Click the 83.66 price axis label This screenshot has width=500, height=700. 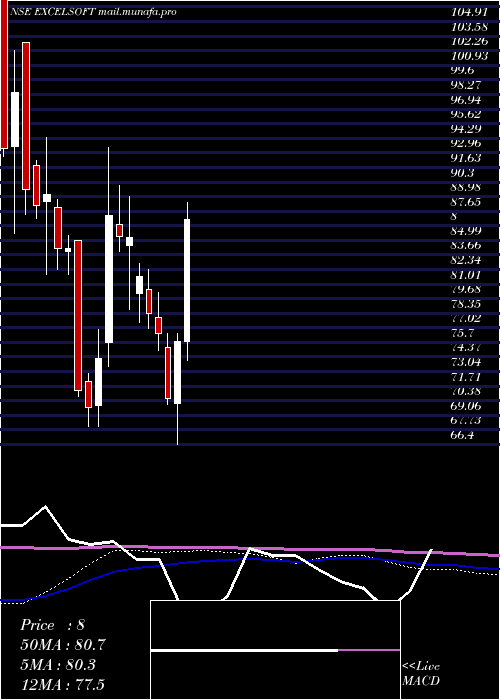(x=466, y=246)
